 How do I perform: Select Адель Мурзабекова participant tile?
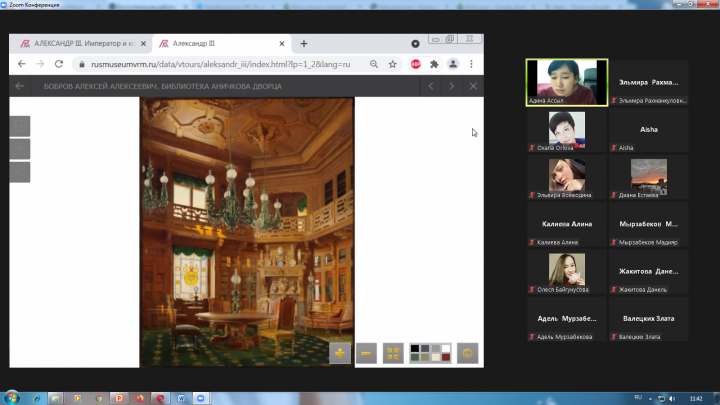tap(567, 319)
